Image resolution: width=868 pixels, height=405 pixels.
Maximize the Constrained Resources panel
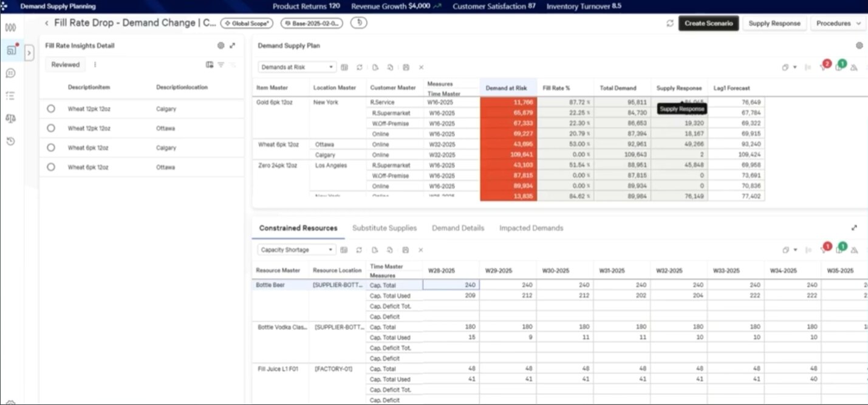pos(854,228)
